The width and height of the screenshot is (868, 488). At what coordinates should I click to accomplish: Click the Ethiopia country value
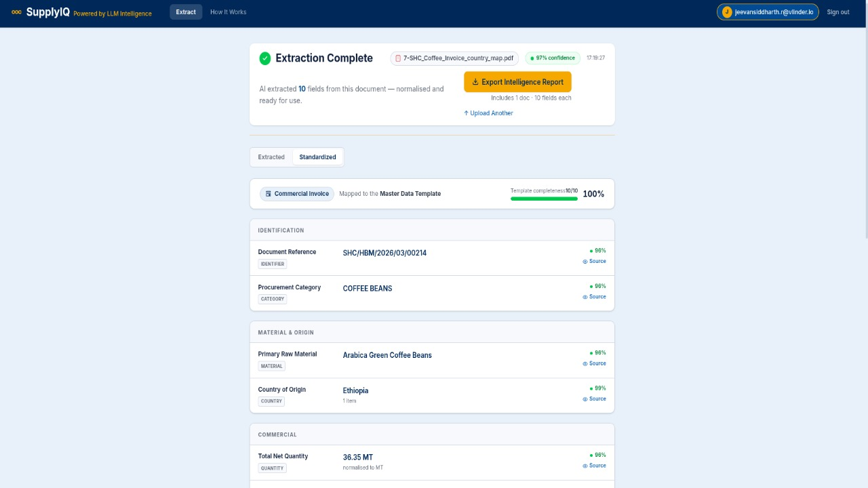point(355,391)
